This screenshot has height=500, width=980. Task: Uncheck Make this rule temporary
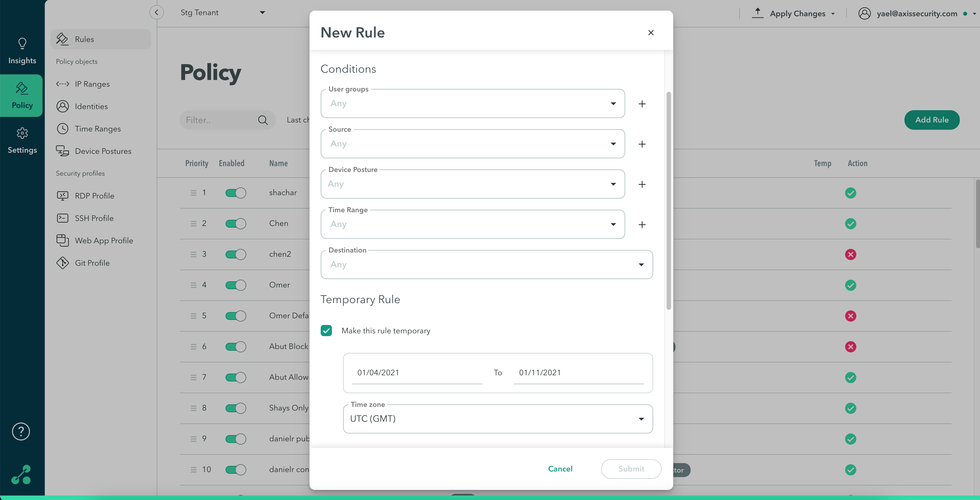pyautogui.click(x=326, y=331)
